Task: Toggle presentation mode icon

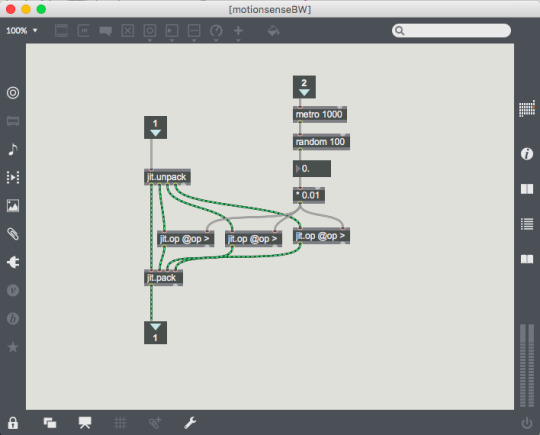Action: tap(85, 423)
